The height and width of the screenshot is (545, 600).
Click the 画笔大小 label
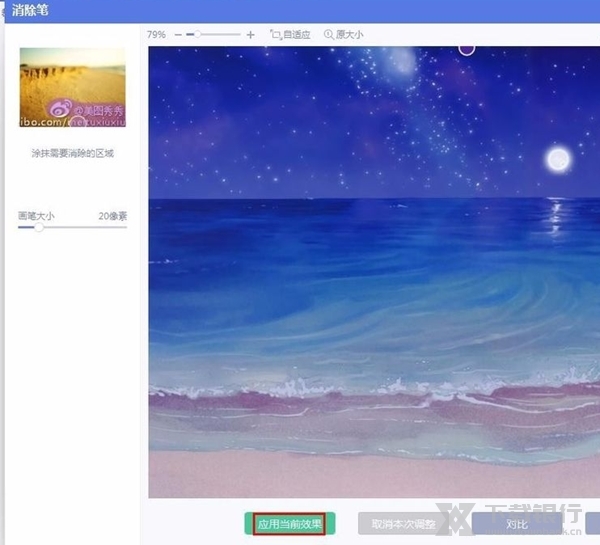coord(37,215)
